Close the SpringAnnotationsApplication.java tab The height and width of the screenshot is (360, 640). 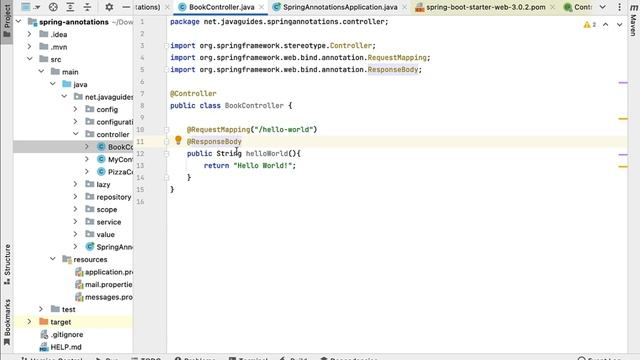pos(404,7)
